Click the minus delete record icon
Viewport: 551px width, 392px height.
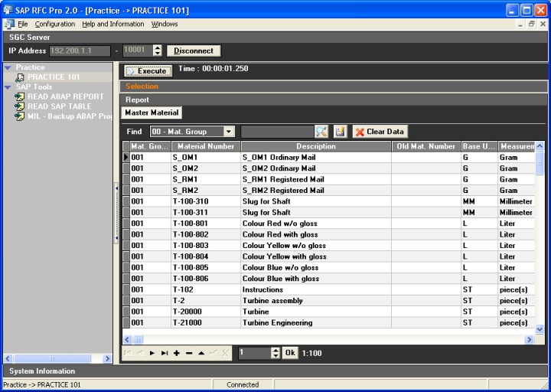coord(189,353)
